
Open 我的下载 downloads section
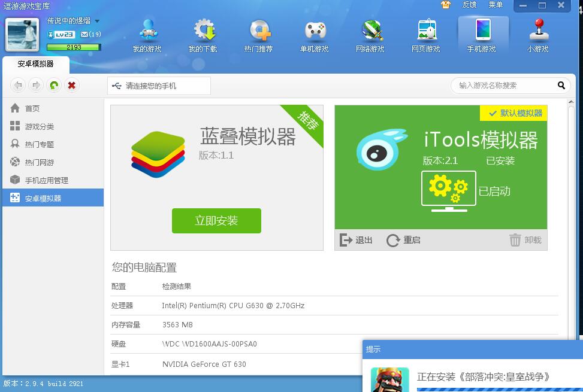[x=203, y=37]
